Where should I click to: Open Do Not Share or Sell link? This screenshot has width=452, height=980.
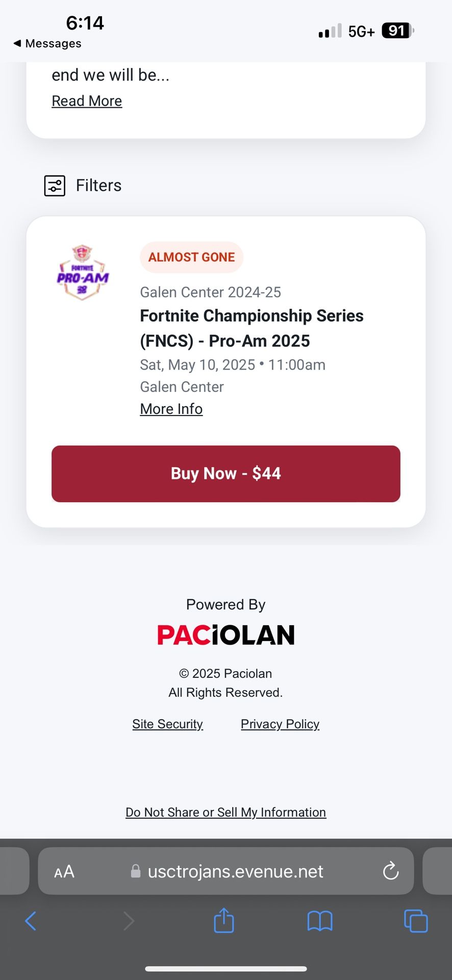[x=226, y=812]
